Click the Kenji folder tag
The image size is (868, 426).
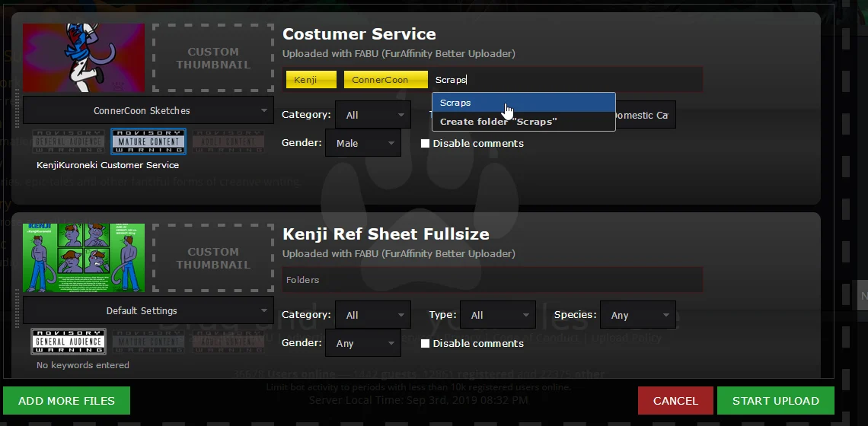[311, 80]
